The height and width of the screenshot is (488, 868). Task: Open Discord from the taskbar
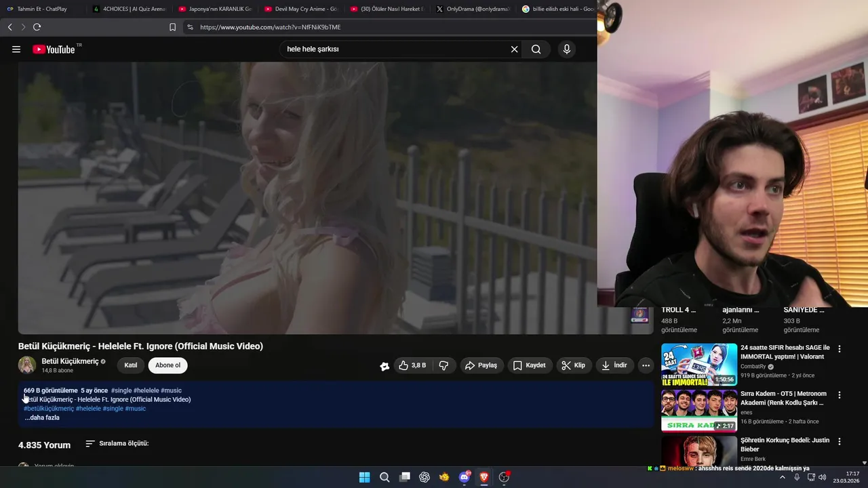[x=465, y=477]
